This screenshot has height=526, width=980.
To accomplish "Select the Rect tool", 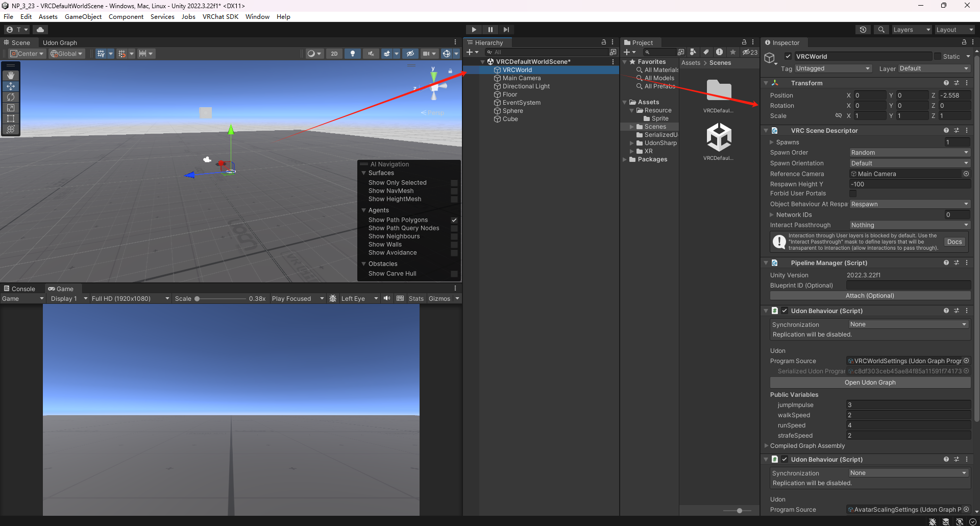I will pos(11,118).
